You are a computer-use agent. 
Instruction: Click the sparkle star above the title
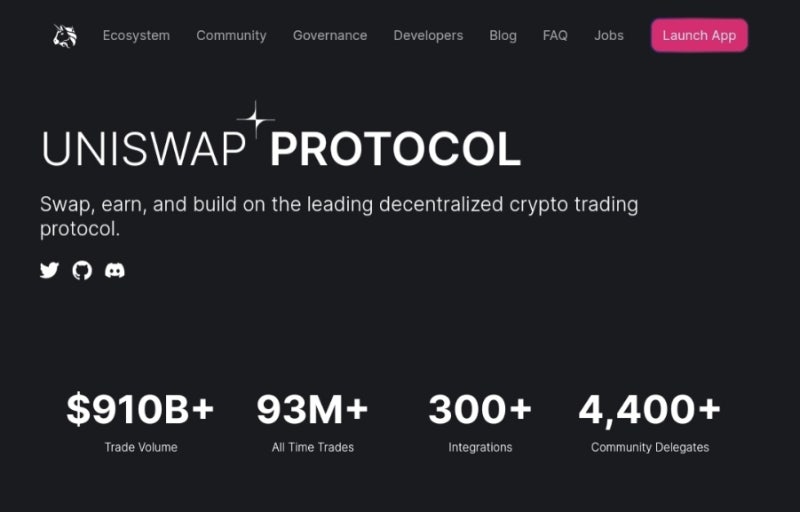click(256, 119)
